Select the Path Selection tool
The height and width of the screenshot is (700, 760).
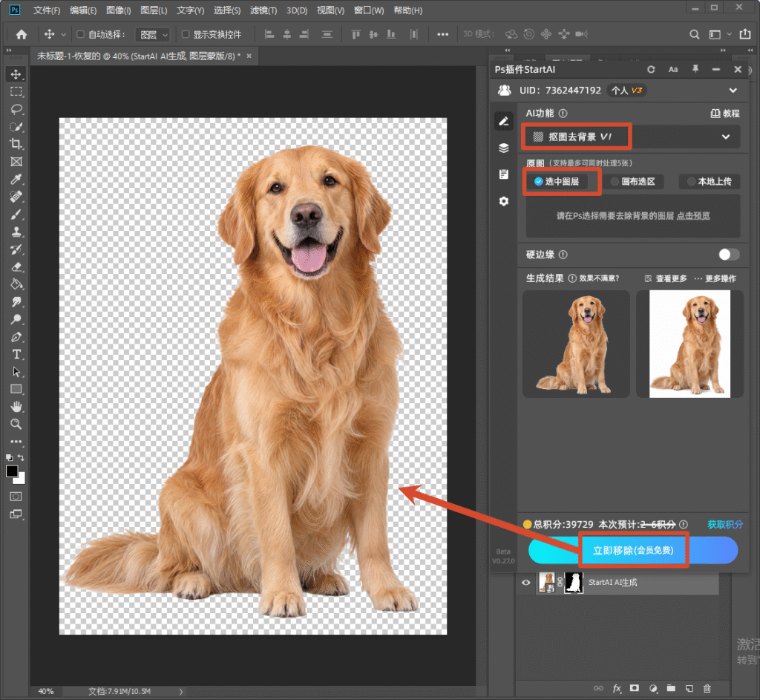coord(16,372)
